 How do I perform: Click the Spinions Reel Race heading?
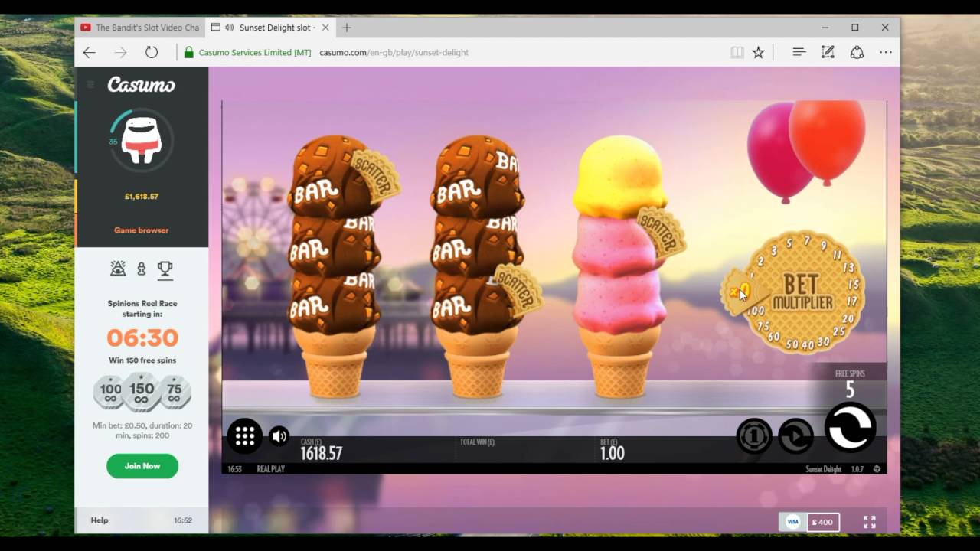142,303
